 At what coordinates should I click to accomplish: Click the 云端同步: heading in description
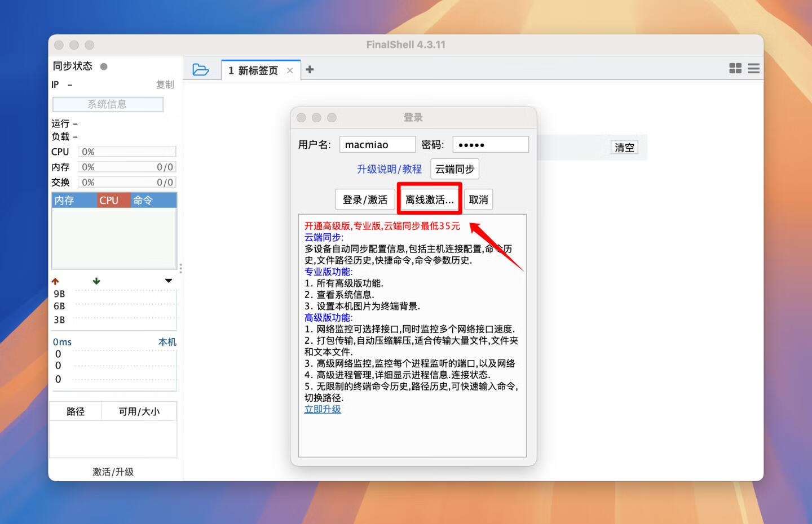324,237
